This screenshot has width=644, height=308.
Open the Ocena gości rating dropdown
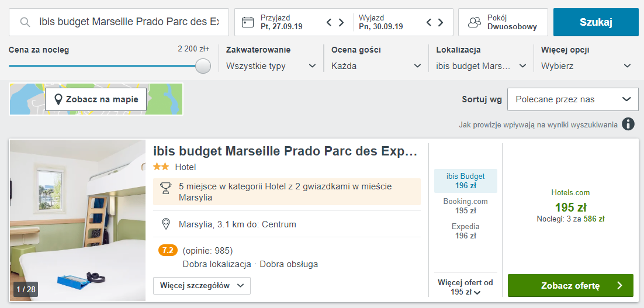pos(376,66)
